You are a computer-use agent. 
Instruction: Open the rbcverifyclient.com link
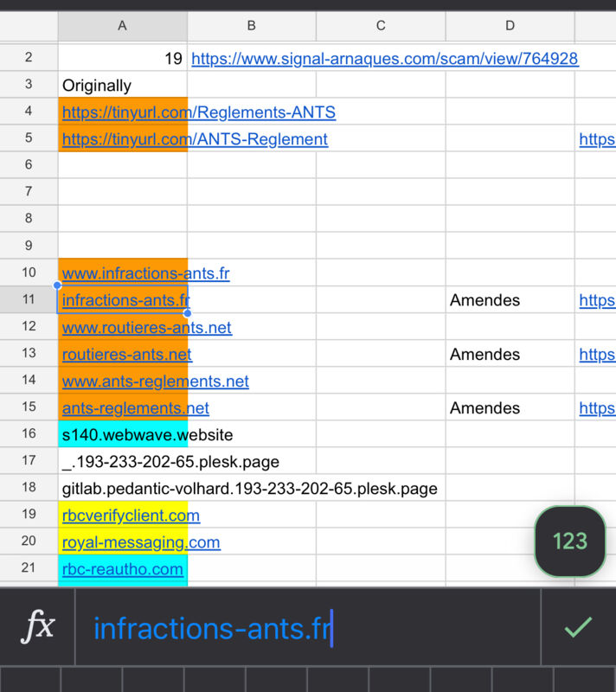pos(131,516)
